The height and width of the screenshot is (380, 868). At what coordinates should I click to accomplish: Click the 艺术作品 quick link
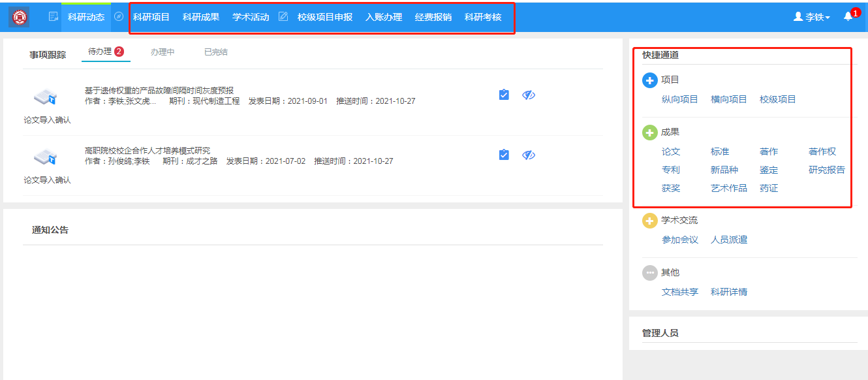[729, 188]
